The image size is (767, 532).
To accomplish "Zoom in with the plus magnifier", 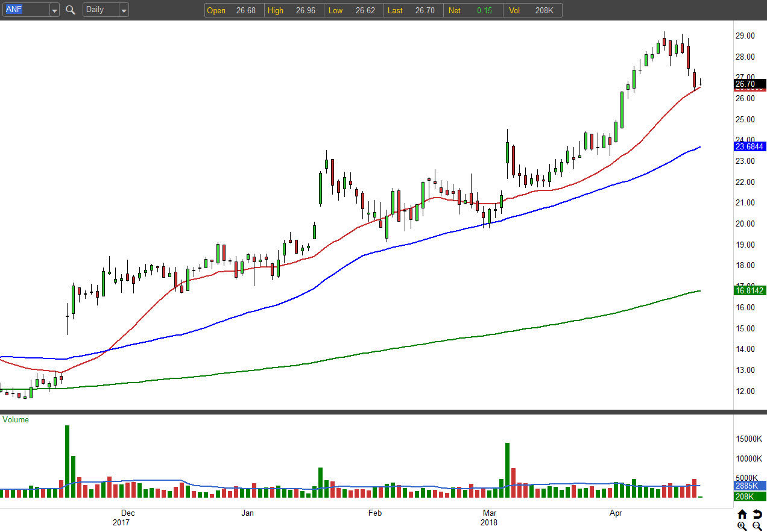I will pos(742,526).
